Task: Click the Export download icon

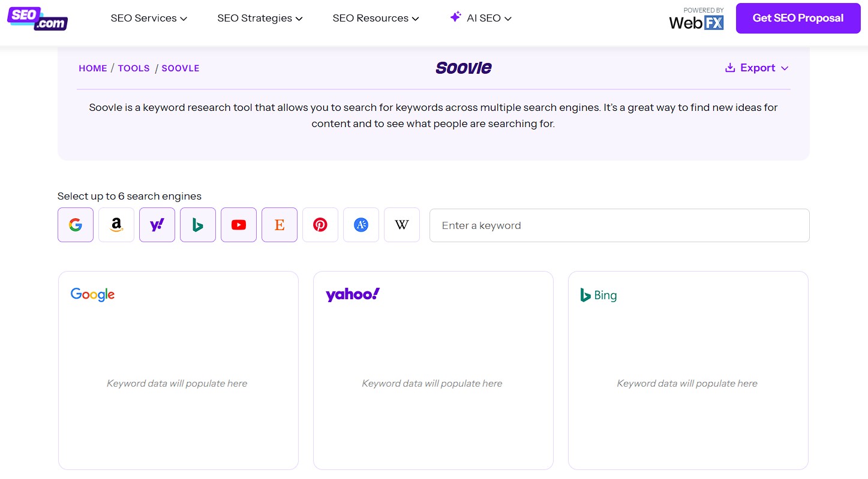Action: [x=730, y=68]
